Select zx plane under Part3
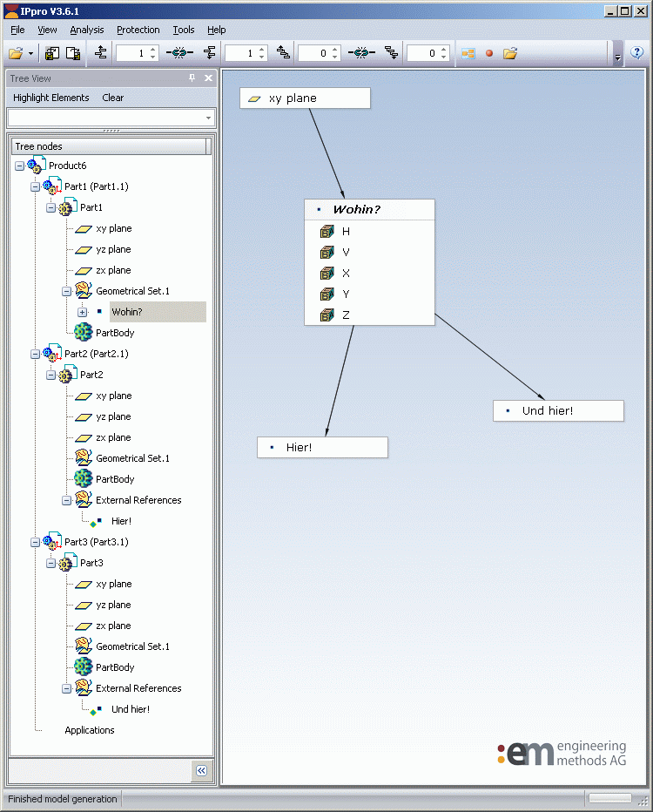653x812 pixels. (113, 626)
